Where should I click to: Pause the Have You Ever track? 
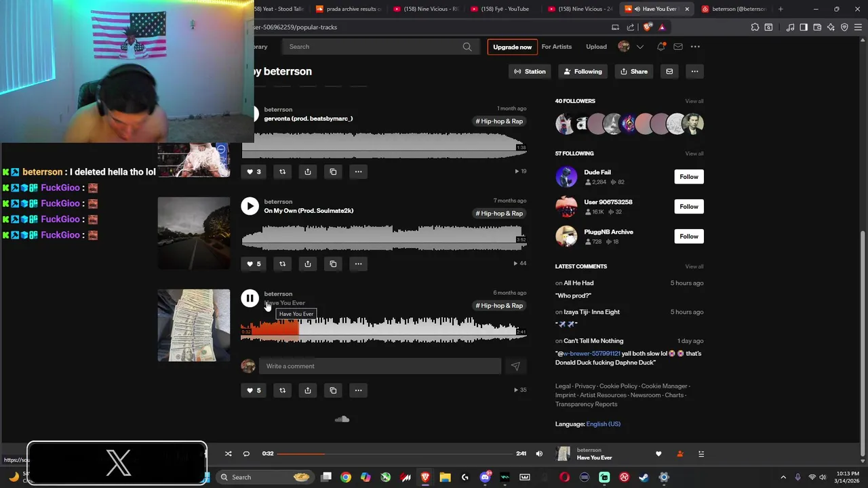tap(250, 298)
